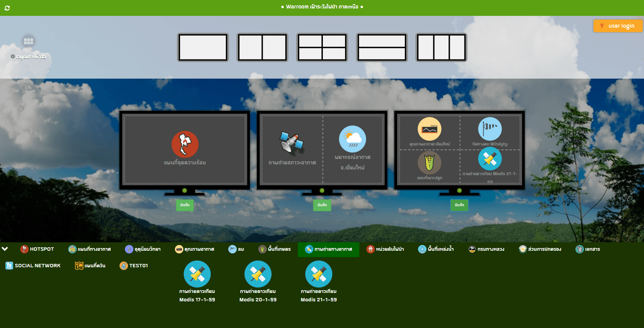Screen dimensions: 644x328
Task: Click the refresh icon at top left
Action: (x=8, y=8)
